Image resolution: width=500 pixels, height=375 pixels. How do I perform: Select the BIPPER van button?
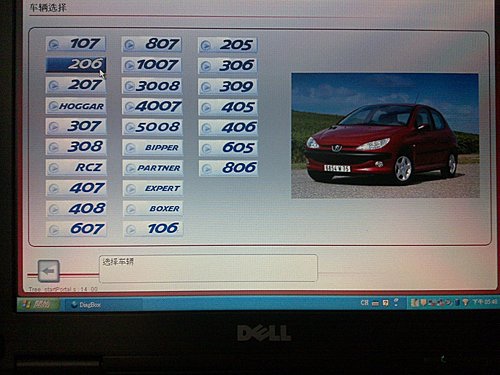point(153,148)
